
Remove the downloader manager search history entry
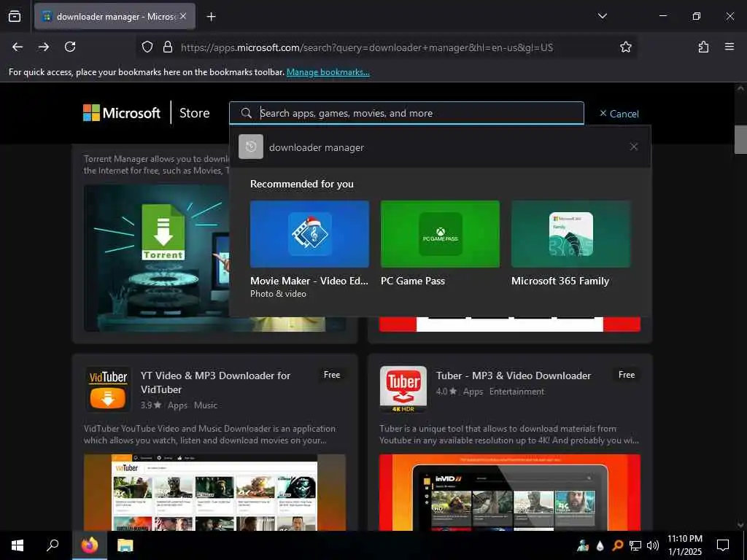point(634,147)
